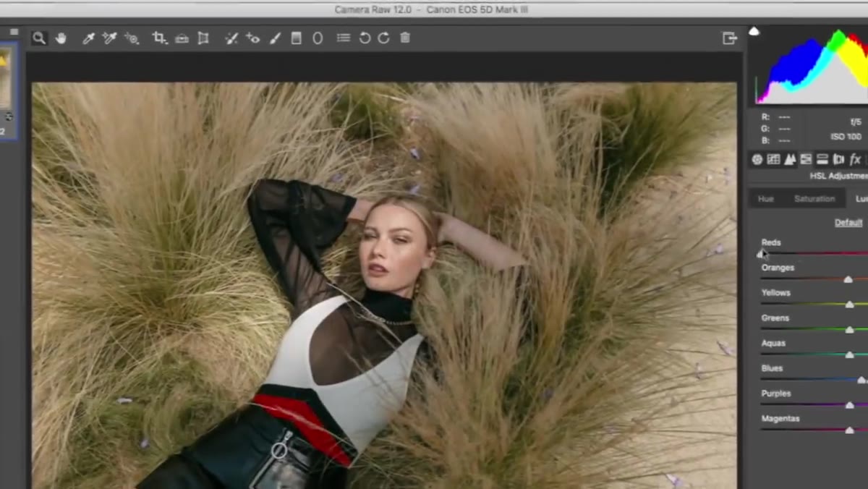Click the 'Oranges' label
868x489 pixels.
(x=778, y=268)
